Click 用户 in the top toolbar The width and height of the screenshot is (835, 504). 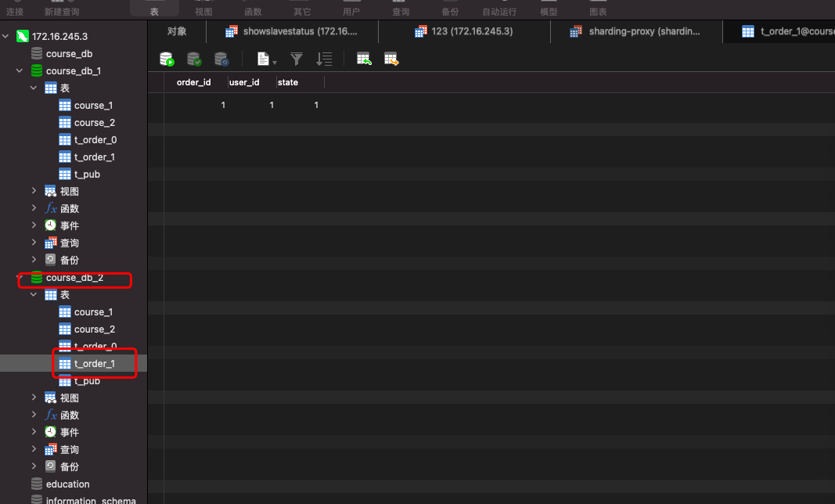(x=351, y=12)
